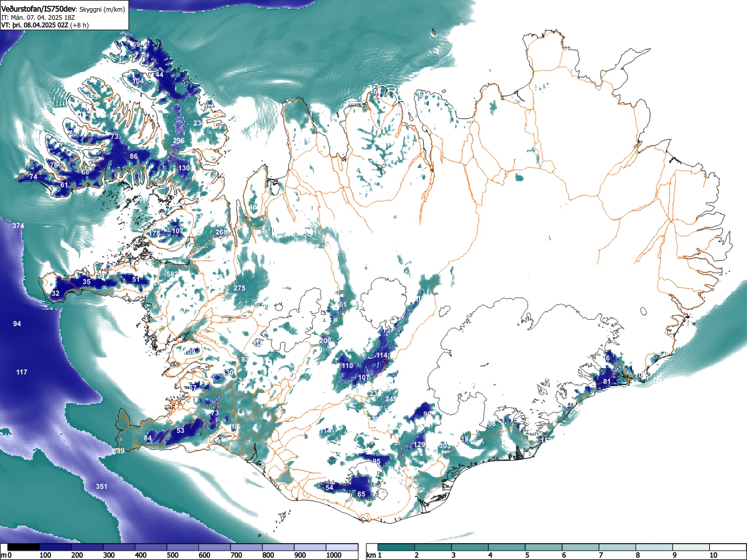Click visibility value 351 in southwest sea
747x560 pixels.
[102, 487]
